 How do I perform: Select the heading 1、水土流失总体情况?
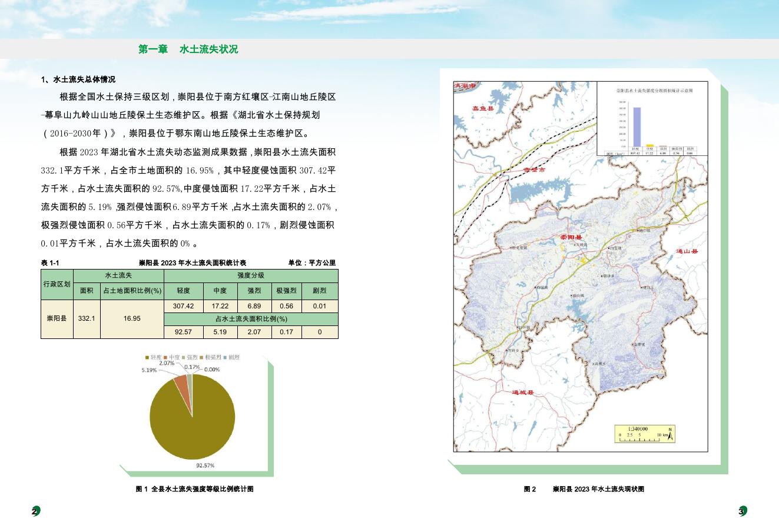point(78,79)
